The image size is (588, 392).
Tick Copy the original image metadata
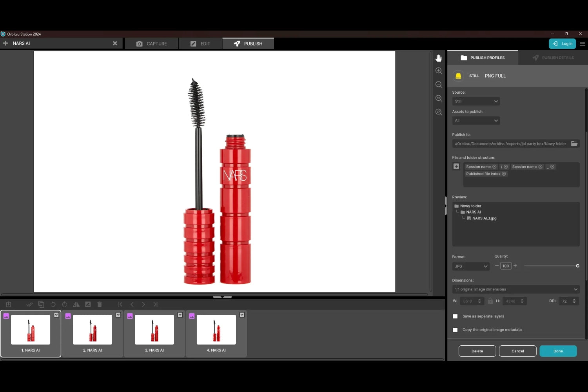456,330
